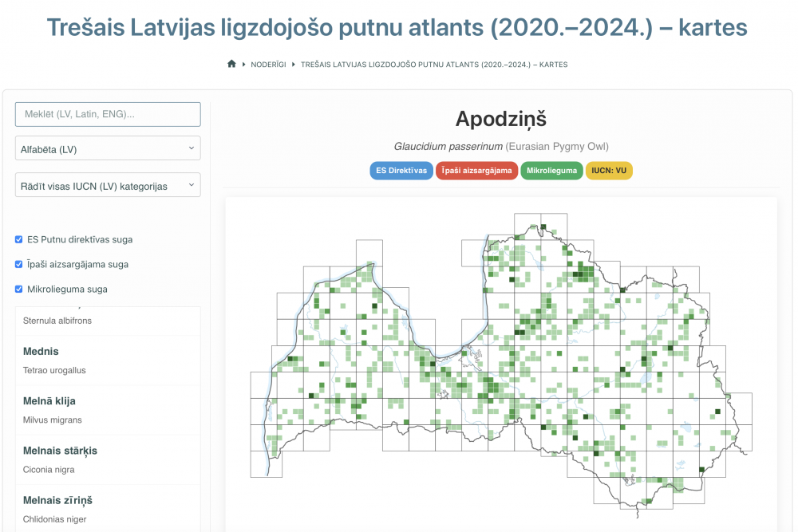This screenshot has width=798, height=532.
Task: Expand the IUCN categories filter dropdown
Action: [108, 185]
